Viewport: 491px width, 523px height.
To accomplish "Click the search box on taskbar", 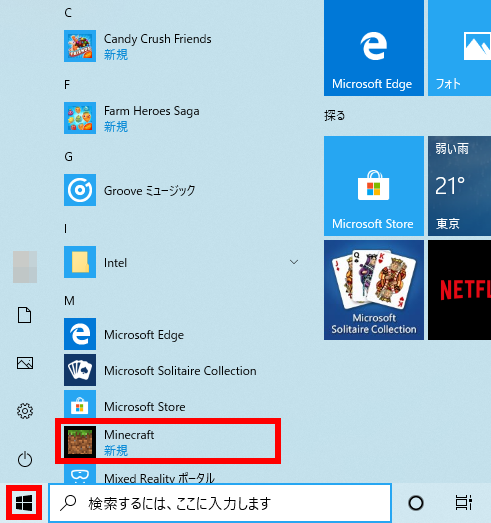I will pos(220,503).
